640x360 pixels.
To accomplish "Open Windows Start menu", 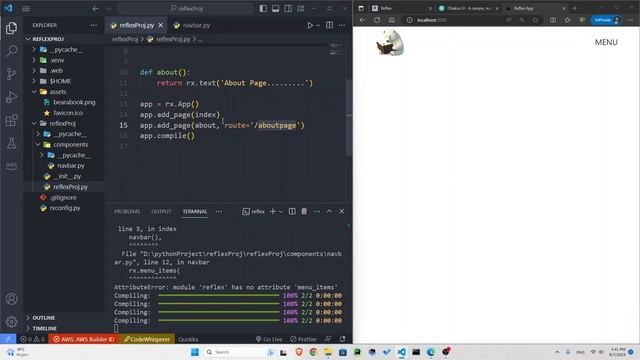I will 195,352.
